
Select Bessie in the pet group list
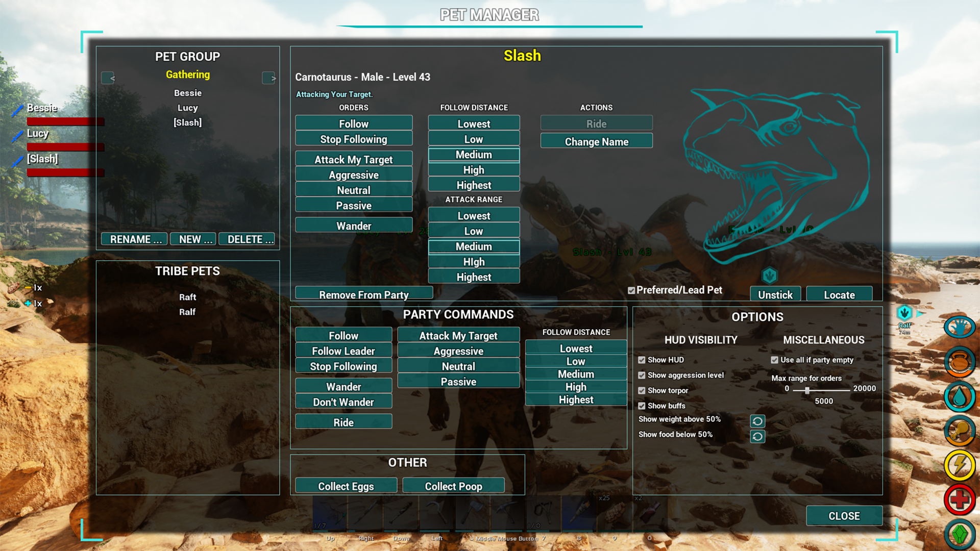(187, 93)
